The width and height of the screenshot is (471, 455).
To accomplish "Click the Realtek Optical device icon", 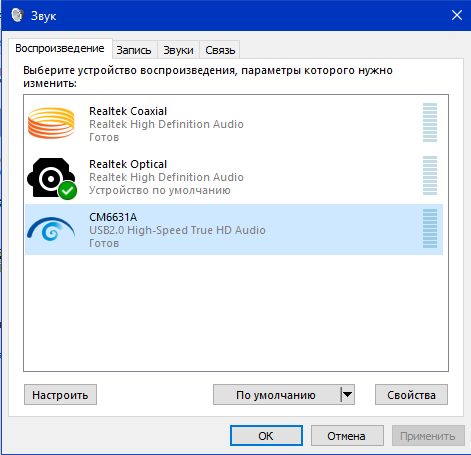I will (51, 178).
